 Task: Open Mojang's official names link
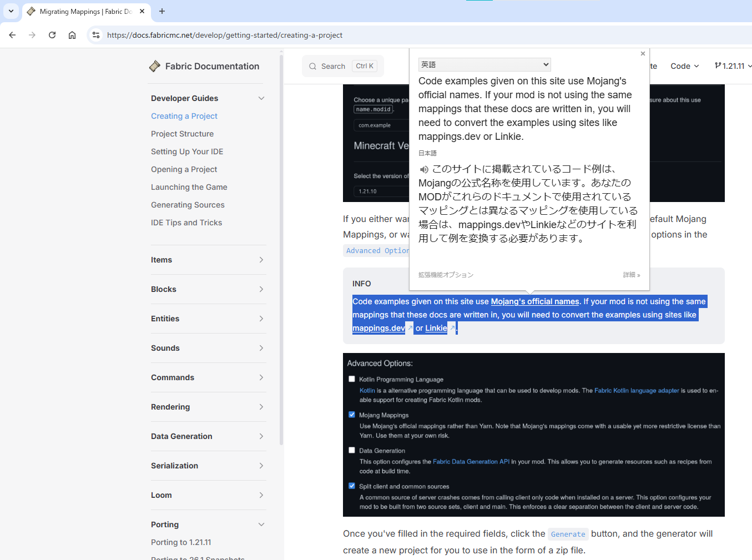click(534, 301)
